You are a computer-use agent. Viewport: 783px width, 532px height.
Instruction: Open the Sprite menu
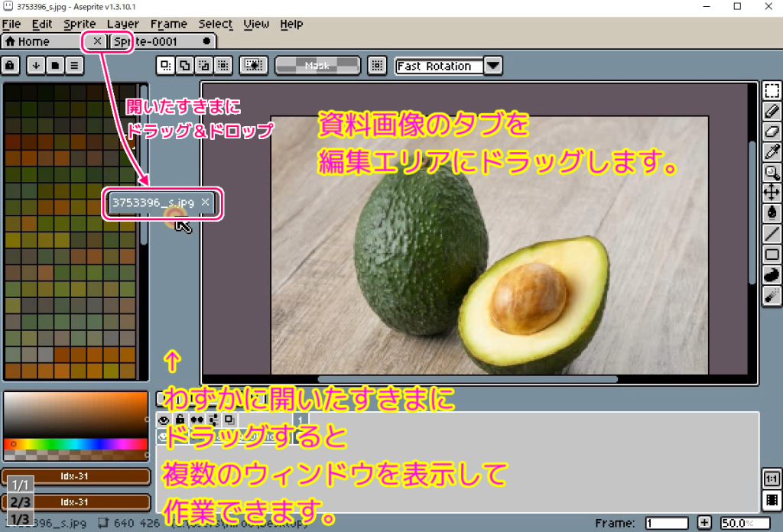[79, 24]
